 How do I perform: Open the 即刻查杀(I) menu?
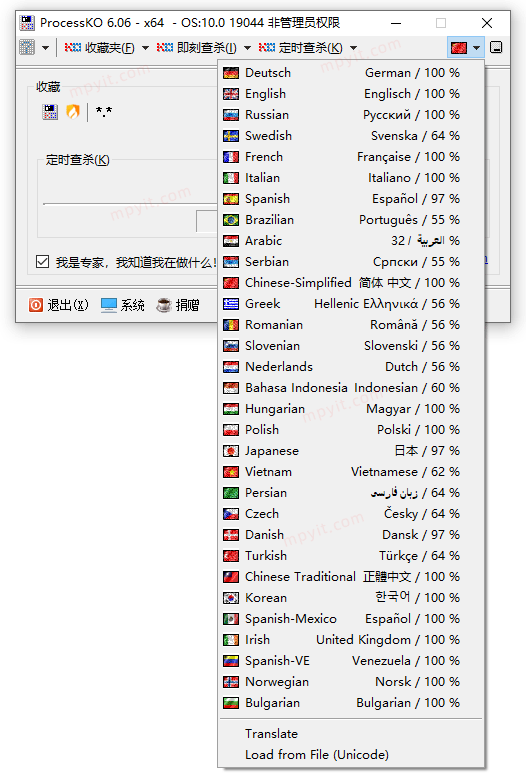[x=197, y=48]
